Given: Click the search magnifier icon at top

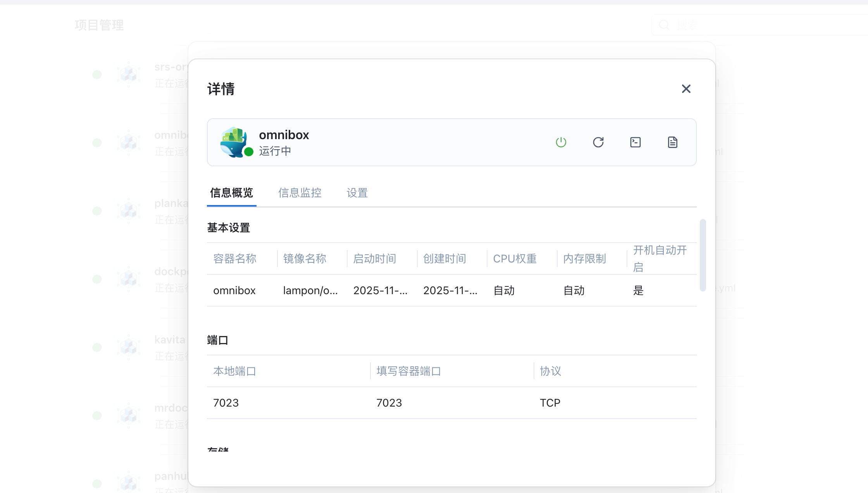Looking at the screenshot, I should pyautogui.click(x=664, y=25).
